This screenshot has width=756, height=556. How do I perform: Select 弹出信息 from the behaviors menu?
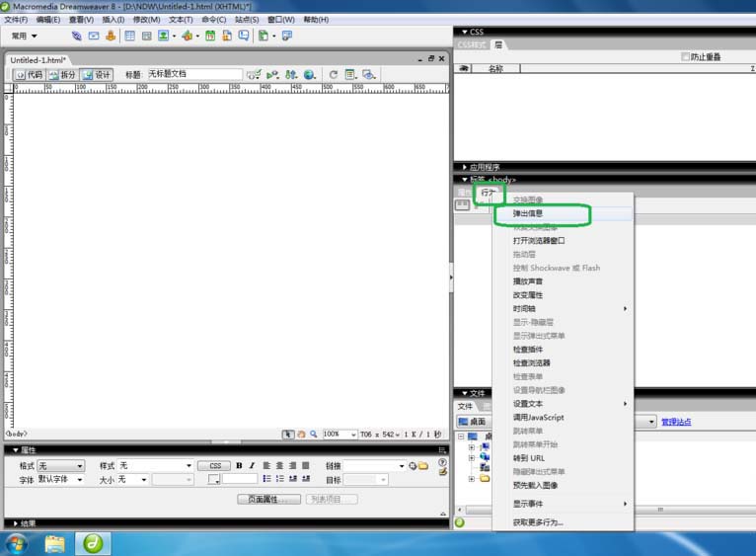tap(528, 212)
